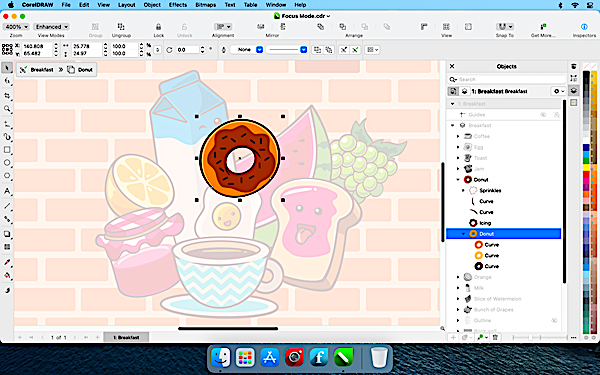
Task: Open the Objects panel gear options dropdown
Action: click(559, 91)
